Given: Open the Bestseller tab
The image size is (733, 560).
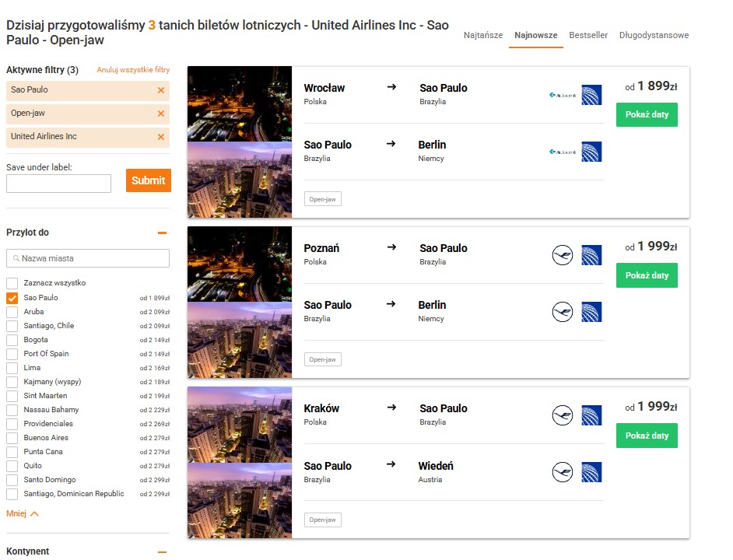Looking at the screenshot, I should [588, 35].
